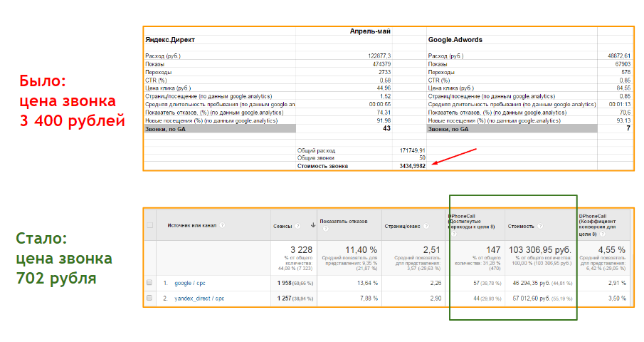Sort by 'Источник или канал' column header
This screenshot has width=644, height=342.
pyautogui.click(x=192, y=225)
